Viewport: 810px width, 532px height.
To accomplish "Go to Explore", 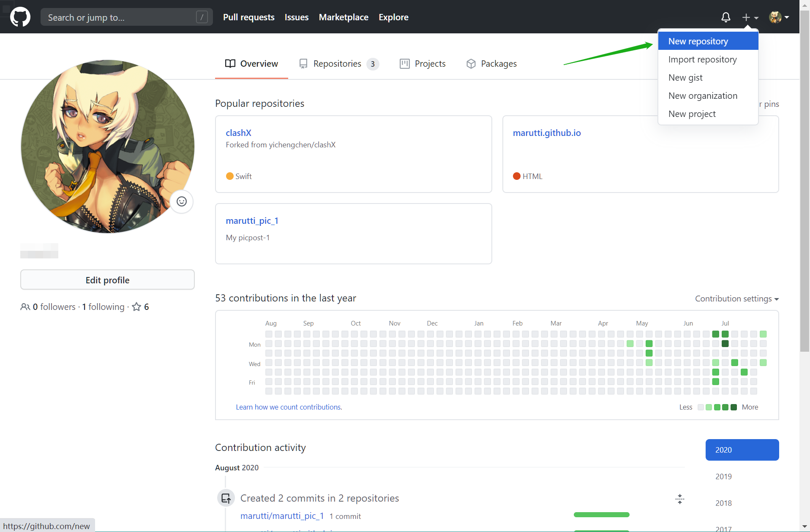I will point(393,17).
